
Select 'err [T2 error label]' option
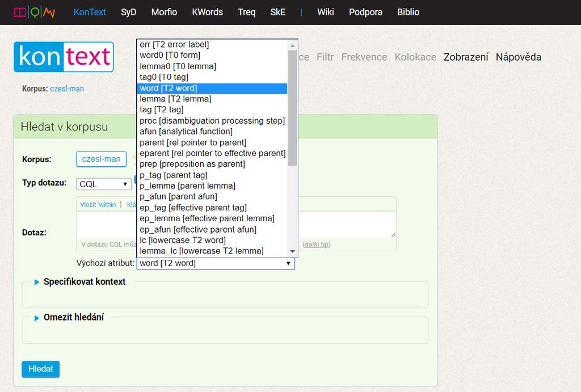pyautogui.click(x=212, y=44)
